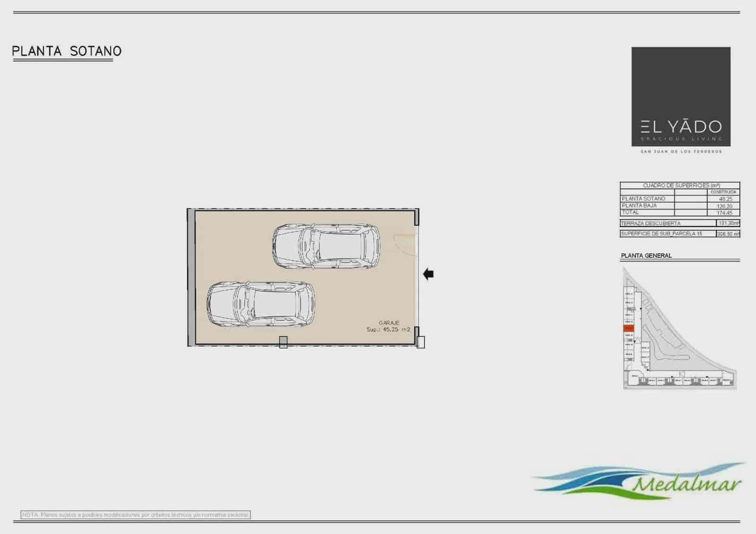
Task: Click the GARAJE room label
Action: 389,323
